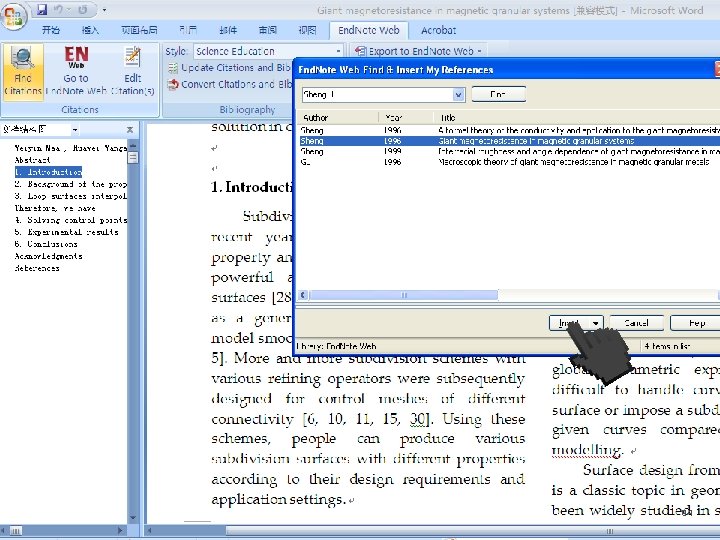Click the Find Citations icon
720x540 pixels.
22,71
